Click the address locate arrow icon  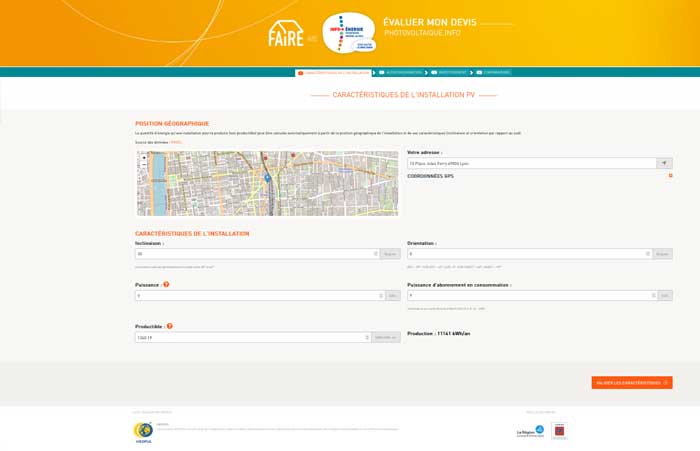(663, 163)
